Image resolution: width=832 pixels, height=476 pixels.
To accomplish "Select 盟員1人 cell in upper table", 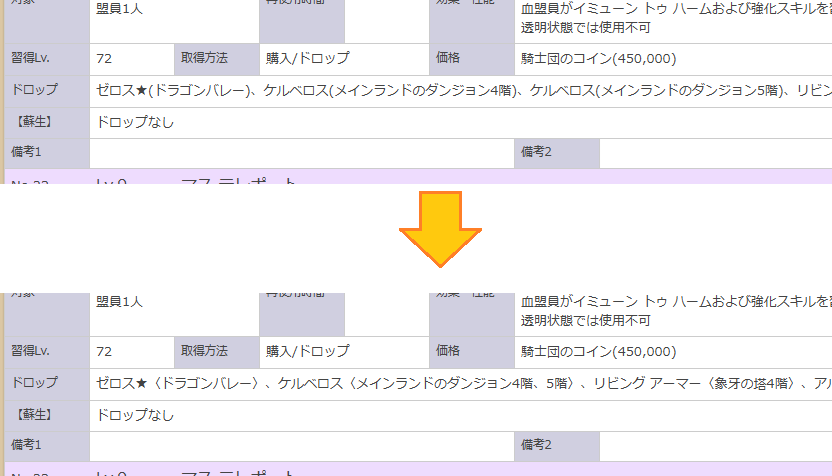I will (x=174, y=21).
